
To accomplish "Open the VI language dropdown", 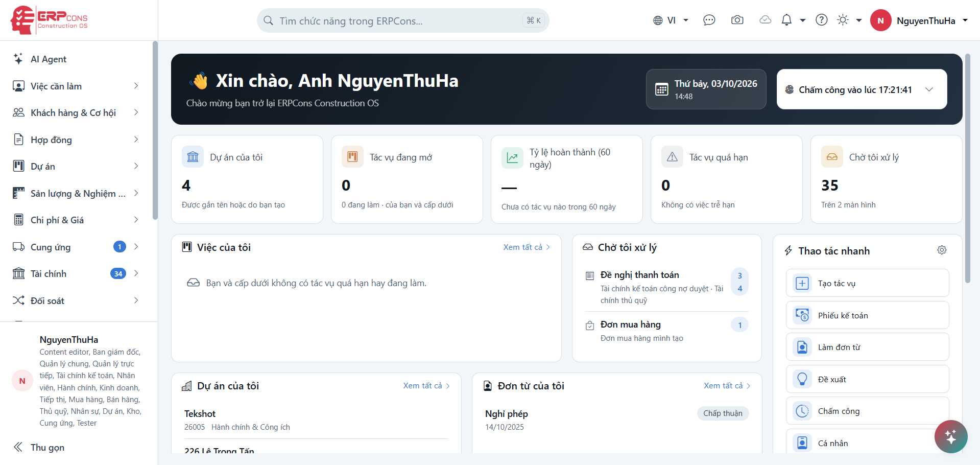I will pos(671,20).
